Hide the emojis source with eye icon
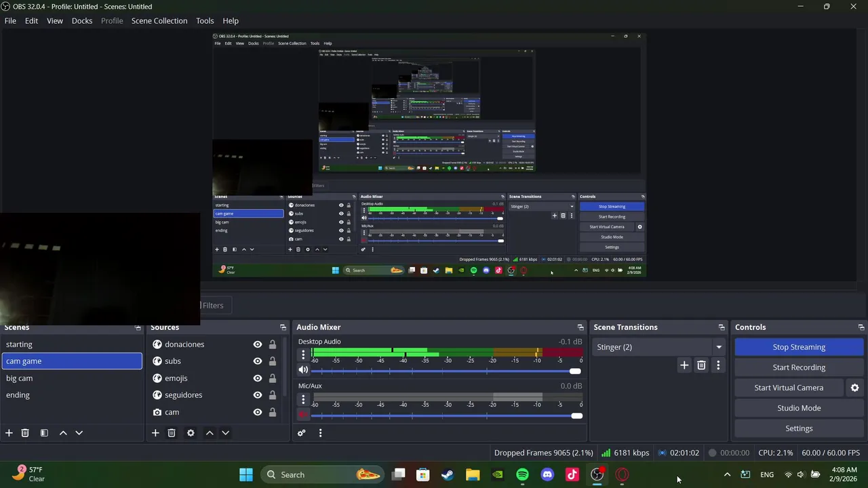The width and height of the screenshot is (868, 488). [258, 378]
